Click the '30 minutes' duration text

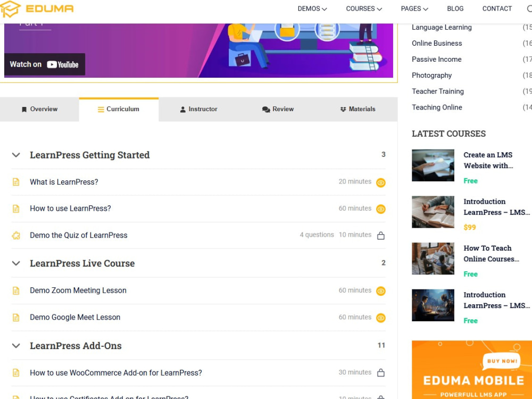point(355,372)
